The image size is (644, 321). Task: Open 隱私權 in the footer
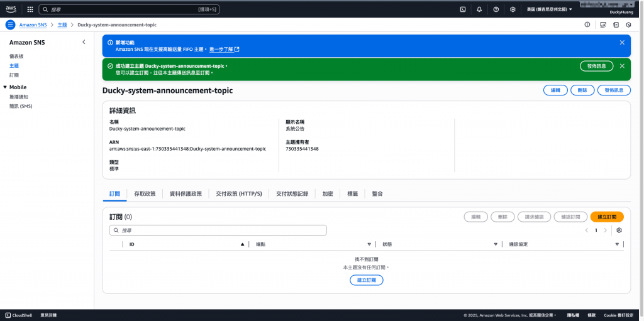pyautogui.click(x=573, y=315)
